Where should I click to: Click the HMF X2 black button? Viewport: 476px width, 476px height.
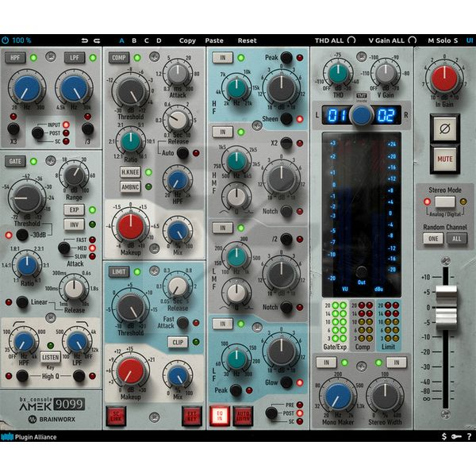pos(286,143)
